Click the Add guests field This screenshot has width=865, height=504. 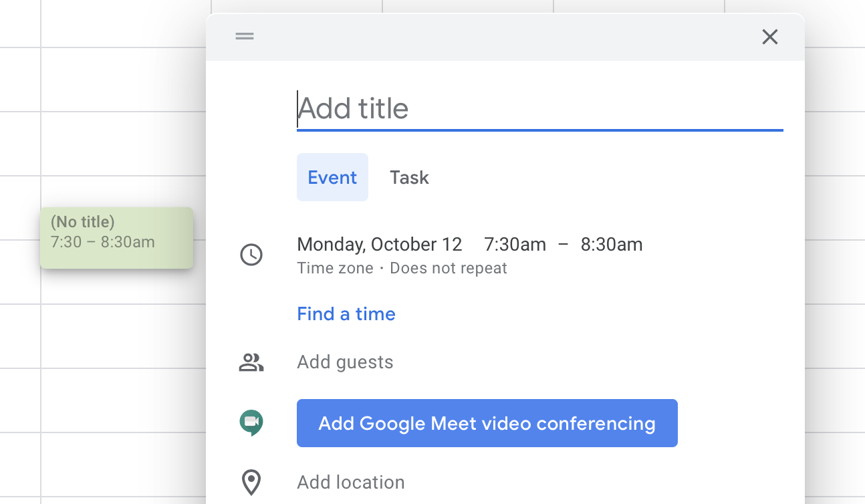pyautogui.click(x=540, y=362)
